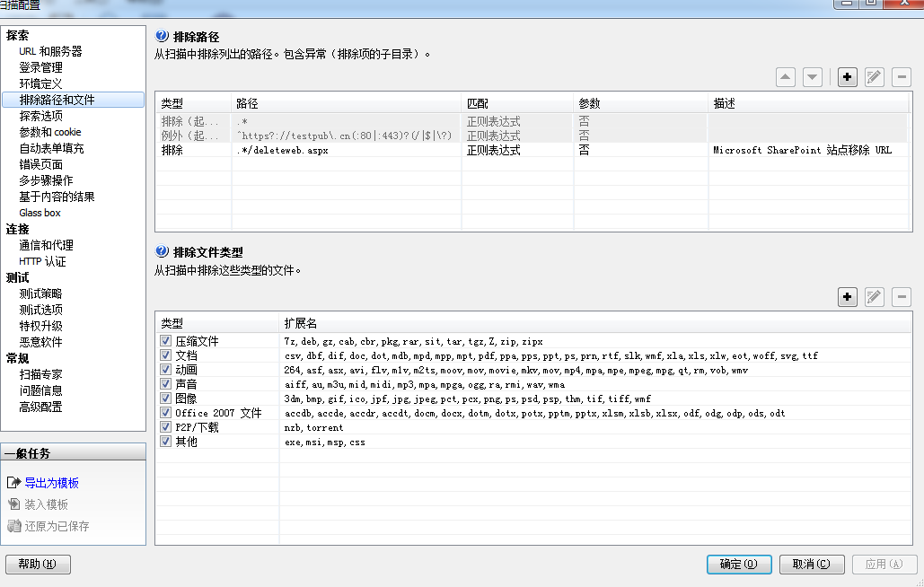Open 扫描专家 settings
This screenshot has height=587, width=924.
[40, 374]
